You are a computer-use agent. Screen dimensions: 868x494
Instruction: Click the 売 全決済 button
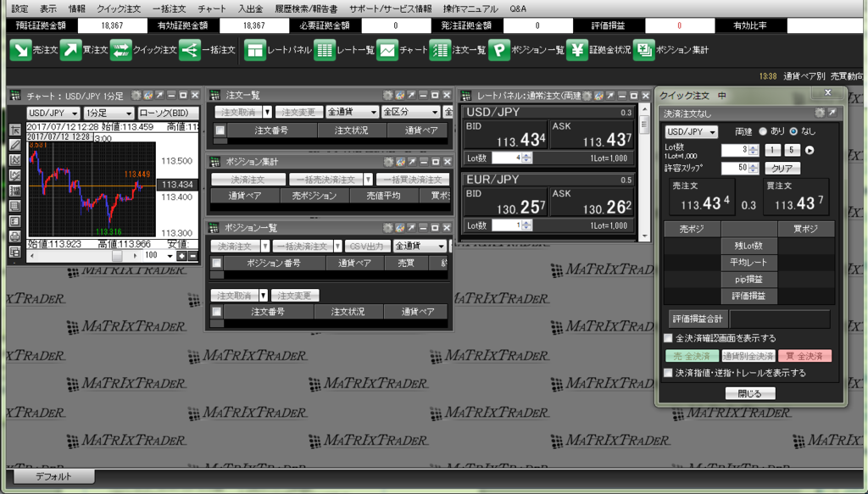pos(692,356)
